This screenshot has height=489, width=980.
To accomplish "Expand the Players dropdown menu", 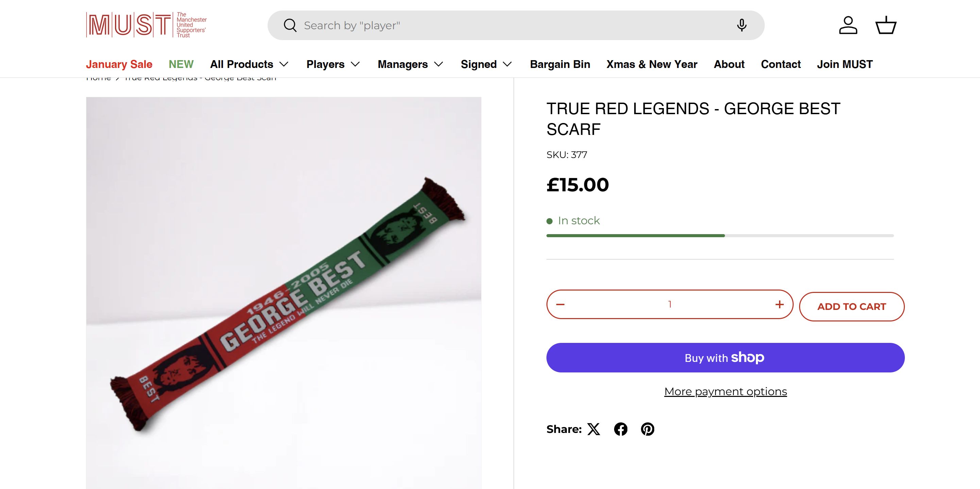I will coord(333,64).
